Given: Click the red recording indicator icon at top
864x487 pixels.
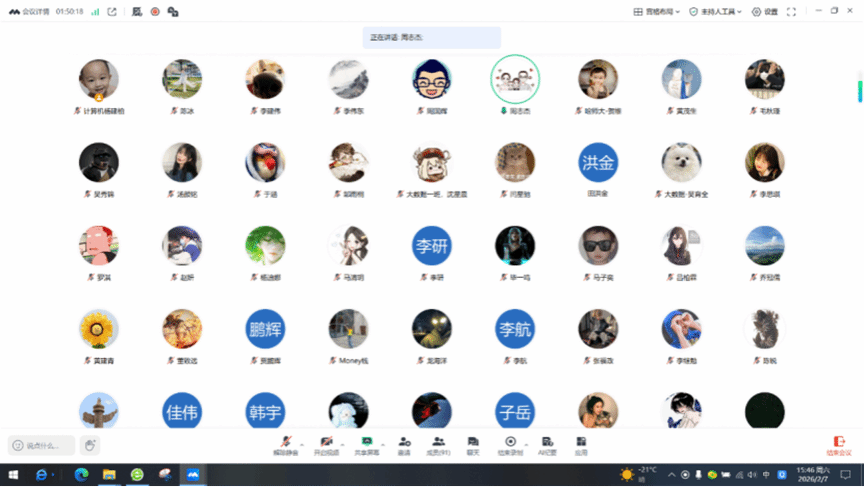Looking at the screenshot, I should tap(155, 12).
